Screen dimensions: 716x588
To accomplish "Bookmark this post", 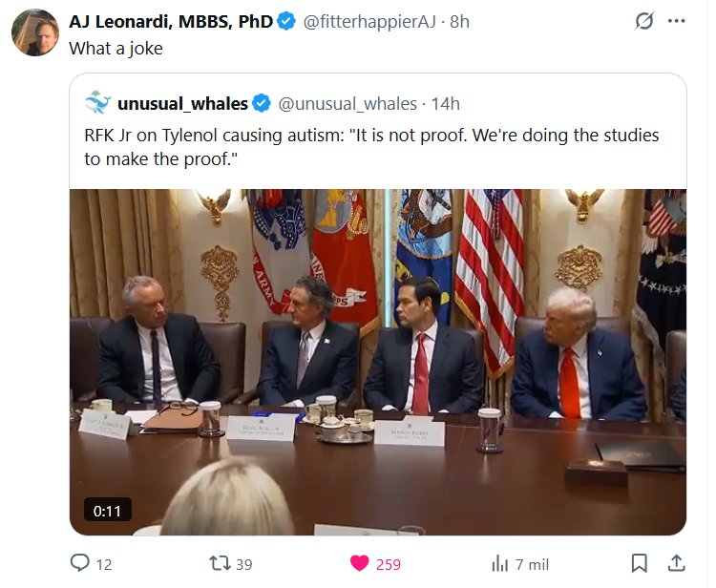I will tap(640, 563).
